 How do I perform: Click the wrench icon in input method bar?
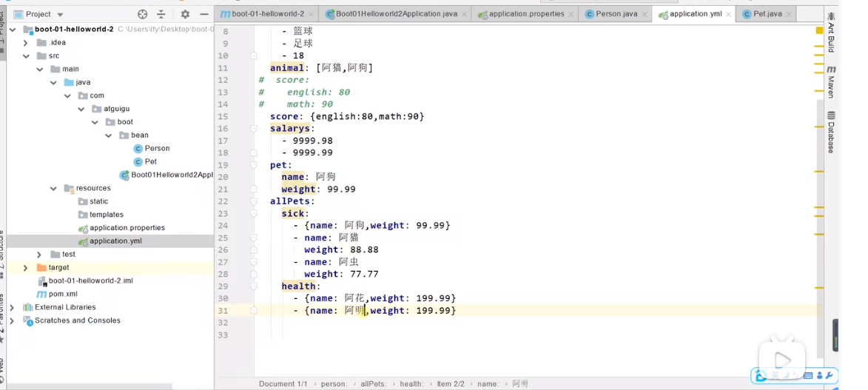point(830,376)
